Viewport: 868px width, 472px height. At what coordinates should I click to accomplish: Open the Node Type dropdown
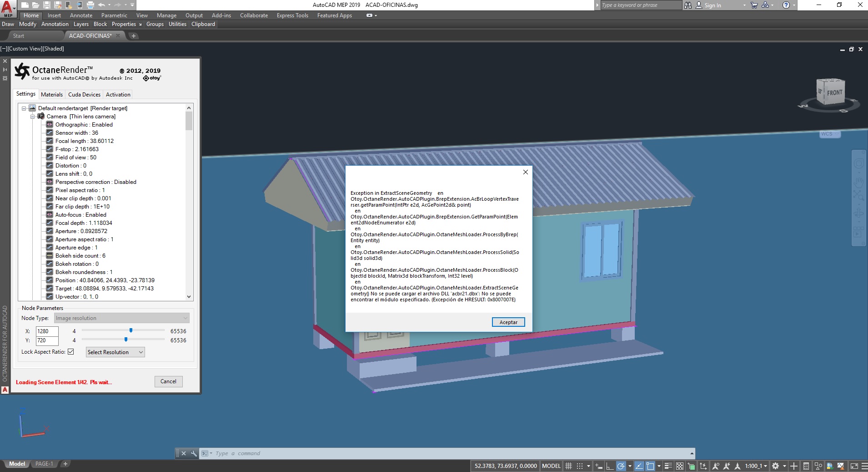[x=122, y=318]
